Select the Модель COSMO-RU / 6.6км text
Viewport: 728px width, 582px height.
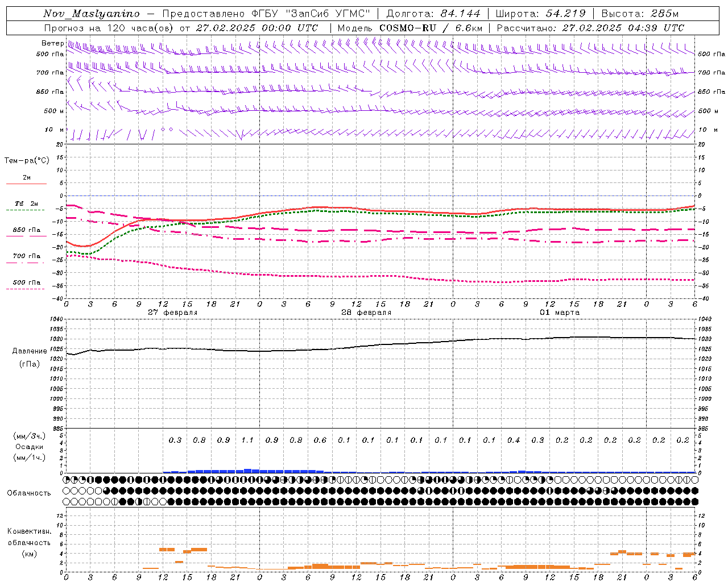tap(409, 28)
